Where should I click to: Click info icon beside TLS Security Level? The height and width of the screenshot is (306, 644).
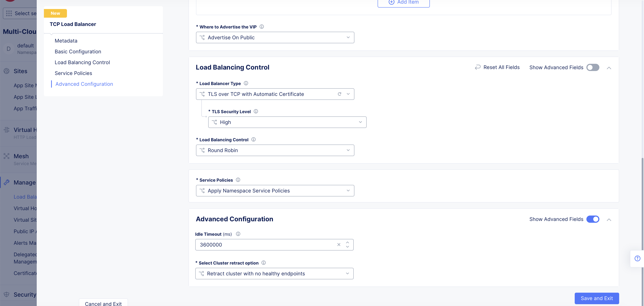coord(256,111)
